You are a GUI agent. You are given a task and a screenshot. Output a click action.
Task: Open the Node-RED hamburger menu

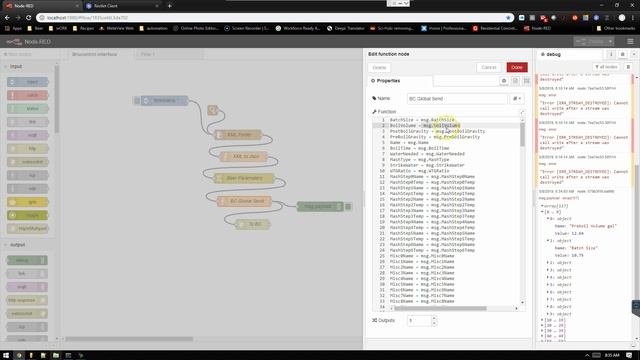tap(630, 42)
